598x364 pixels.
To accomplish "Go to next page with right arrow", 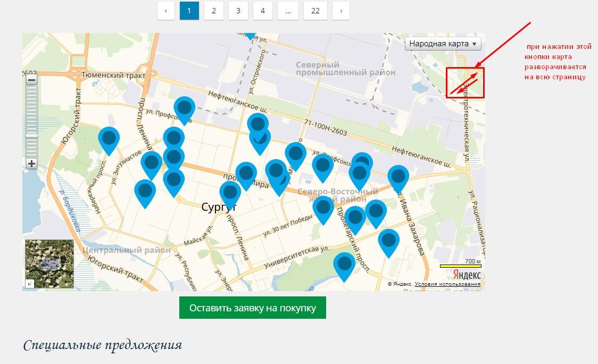I will pos(340,10).
